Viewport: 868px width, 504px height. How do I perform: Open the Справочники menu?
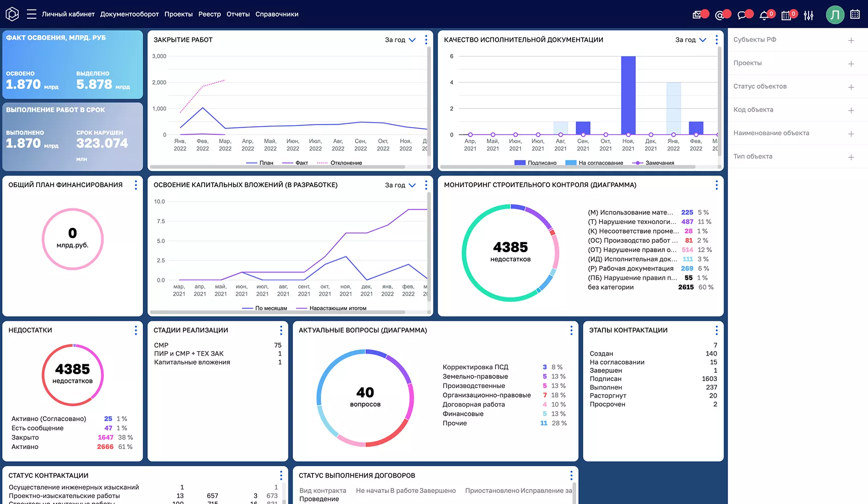tap(277, 14)
